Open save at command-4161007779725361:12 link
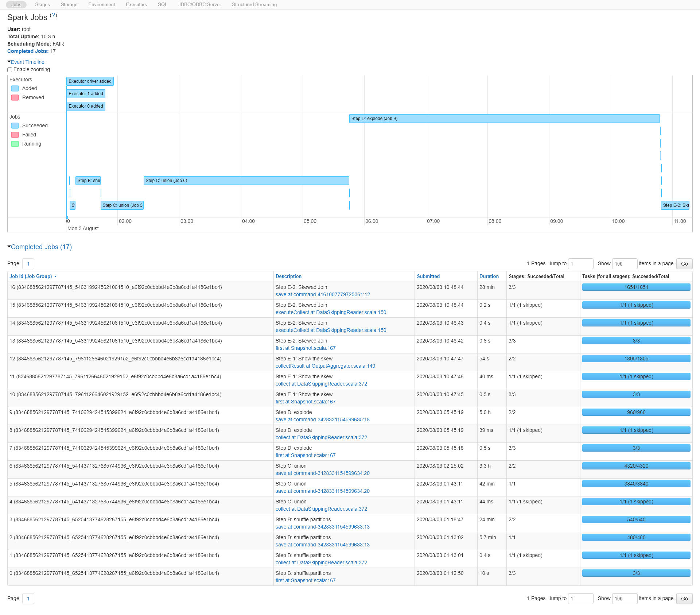The width and height of the screenshot is (700, 615). tap(323, 294)
